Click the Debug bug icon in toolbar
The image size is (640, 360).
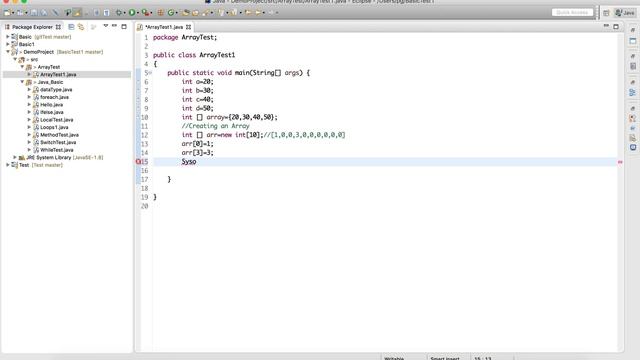(119, 13)
